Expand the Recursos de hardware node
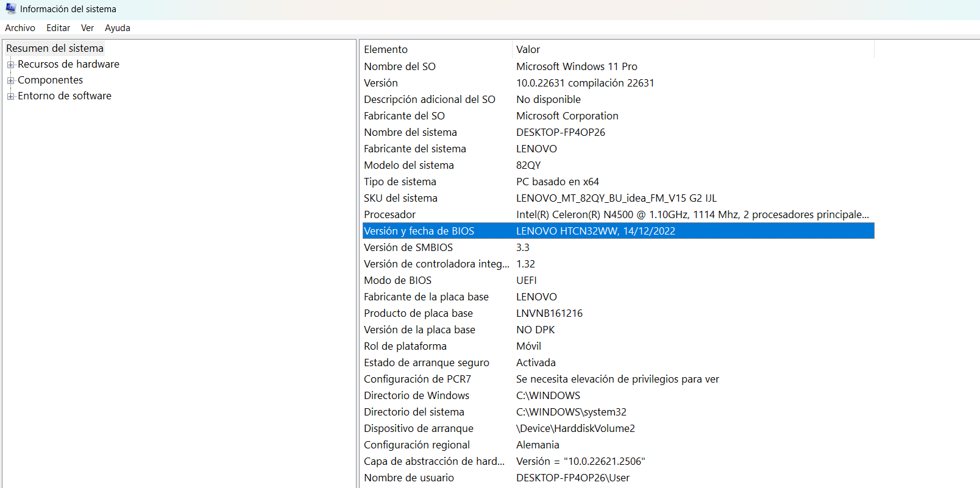 10,65
